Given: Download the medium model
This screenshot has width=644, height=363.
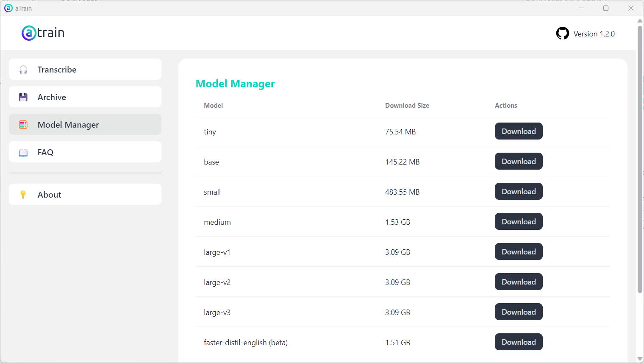Looking at the screenshot, I should click(519, 221).
